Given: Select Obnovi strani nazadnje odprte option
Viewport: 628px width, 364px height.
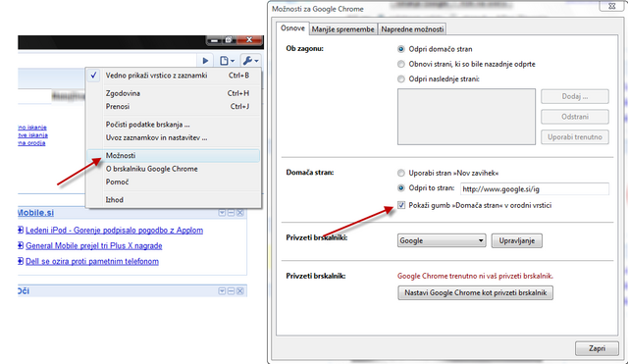Looking at the screenshot, I should click(x=401, y=64).
